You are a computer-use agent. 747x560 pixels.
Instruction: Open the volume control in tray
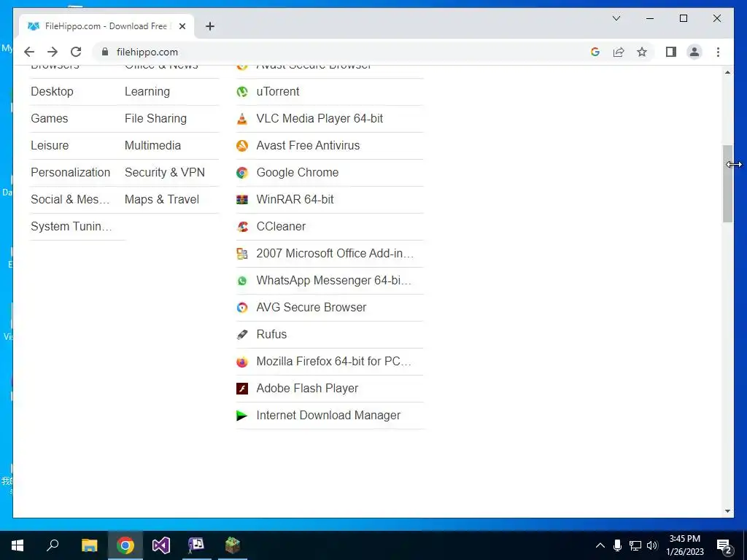pyautogui.click(x=653, y=545)
